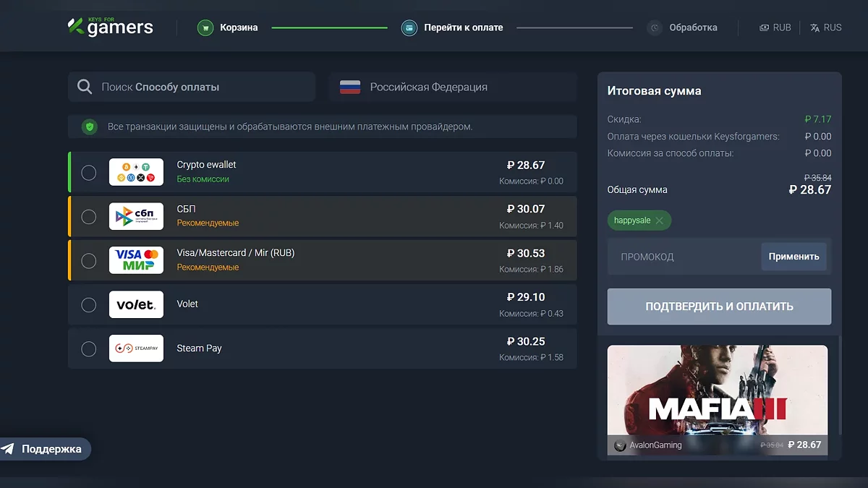This screenshot has height=488, width=868.
Task: Click the ₽ 30.07 СБП price
Action: (x=526, y=209)
